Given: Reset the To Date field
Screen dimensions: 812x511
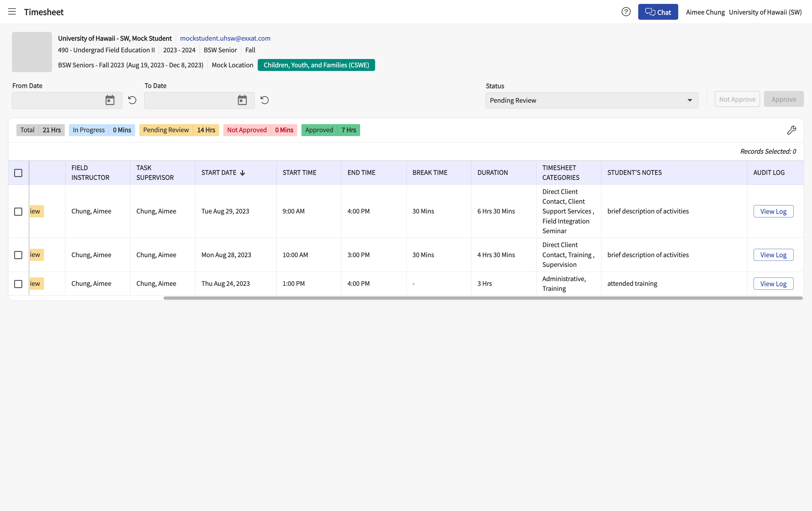Looking at the screenshot, I should click(x=265, y=100).
